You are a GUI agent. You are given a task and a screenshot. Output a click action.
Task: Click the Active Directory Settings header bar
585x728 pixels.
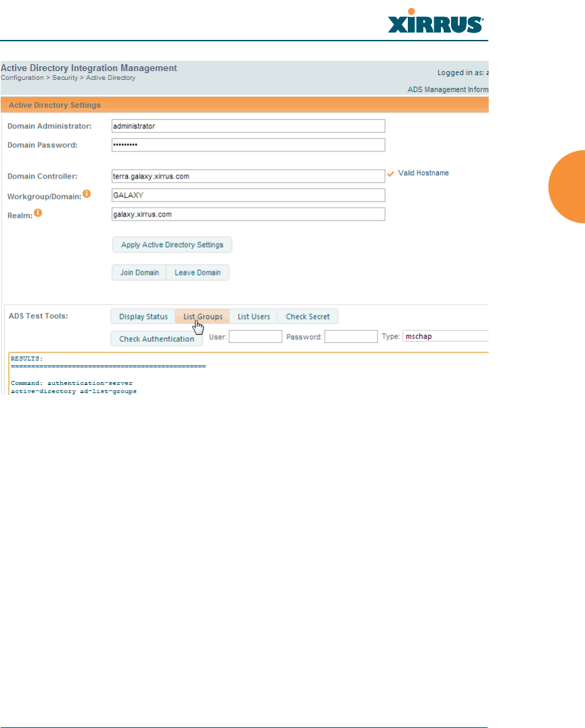click(245, 105)
